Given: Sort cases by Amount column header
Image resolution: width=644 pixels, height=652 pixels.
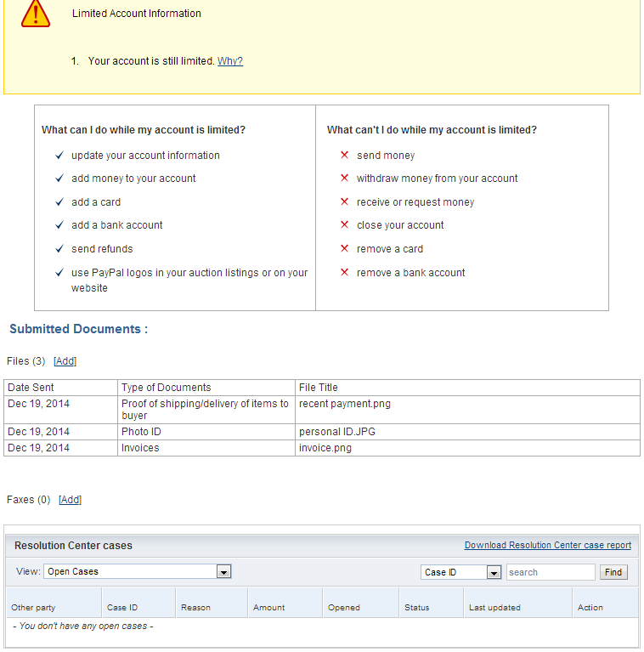Looking at the screenshot, I should [x=269, y=608].
